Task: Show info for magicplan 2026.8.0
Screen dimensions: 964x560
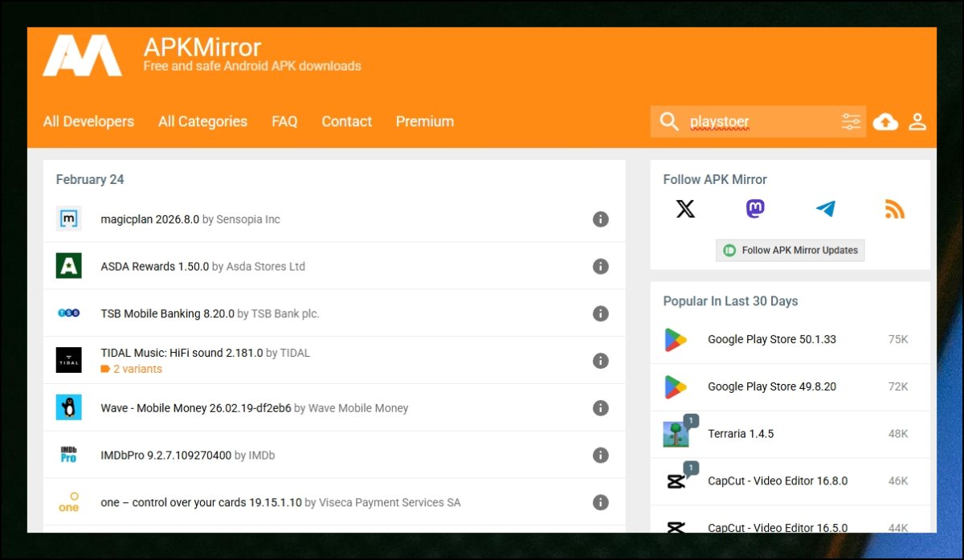Action: point(601,219)
